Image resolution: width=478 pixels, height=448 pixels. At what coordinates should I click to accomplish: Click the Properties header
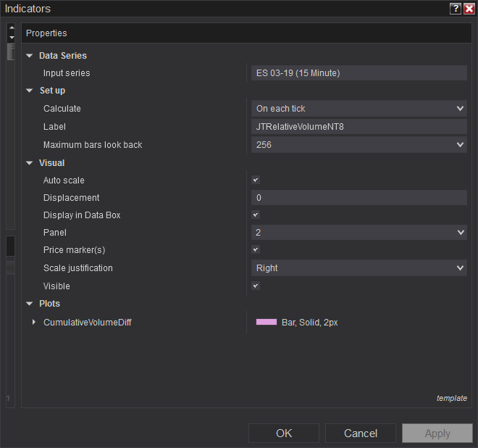247,33
